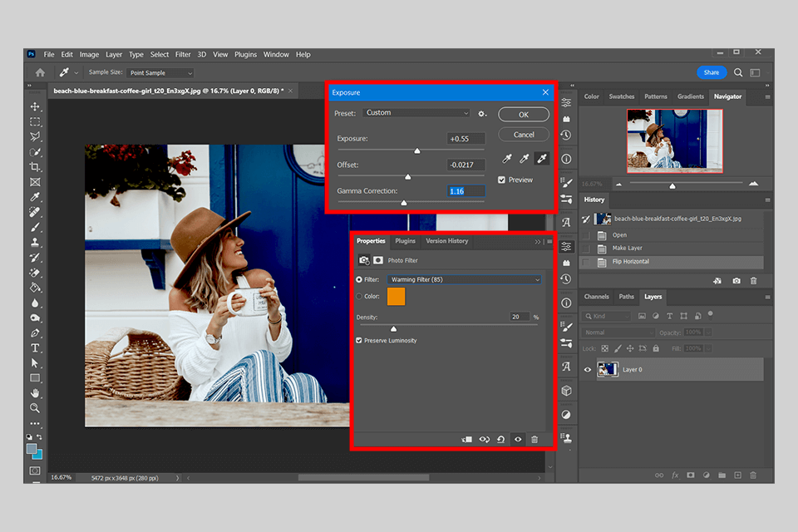Click the layer mask icon in Properties
Image resolution: width=798 pixels, height=532 pixels.
click(378, 260)
